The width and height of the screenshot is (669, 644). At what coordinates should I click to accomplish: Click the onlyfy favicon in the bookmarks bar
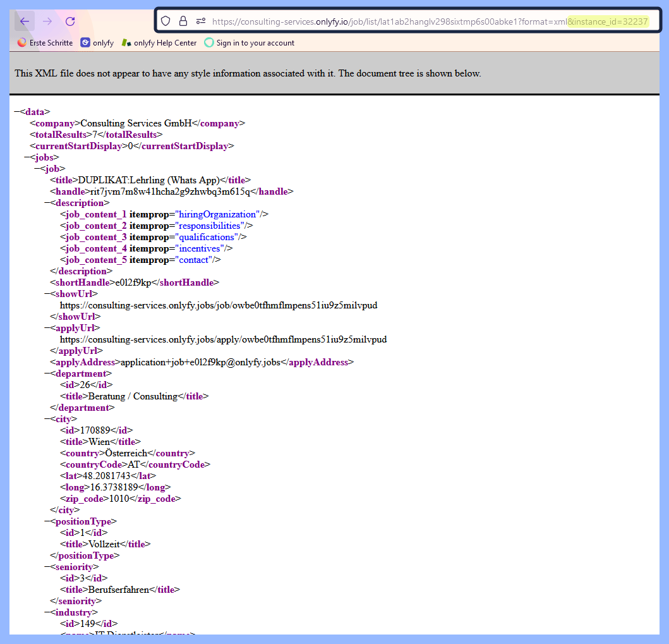[x=85, y=42]
